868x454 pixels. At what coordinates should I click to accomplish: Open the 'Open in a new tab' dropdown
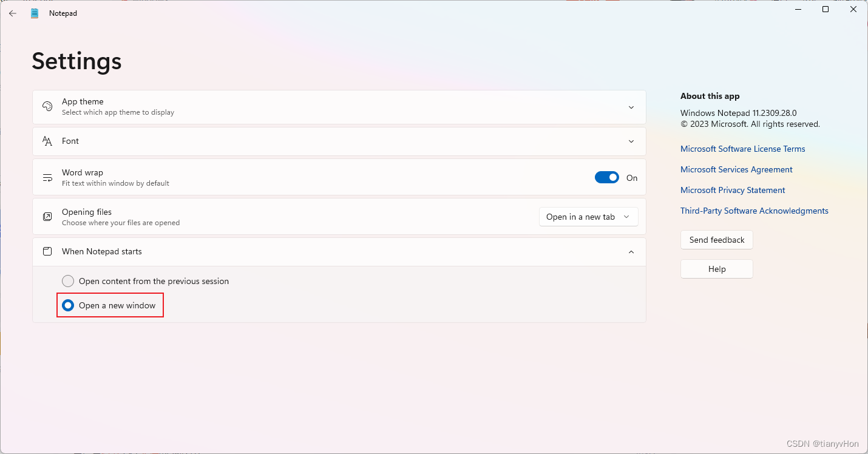point(589,217)
